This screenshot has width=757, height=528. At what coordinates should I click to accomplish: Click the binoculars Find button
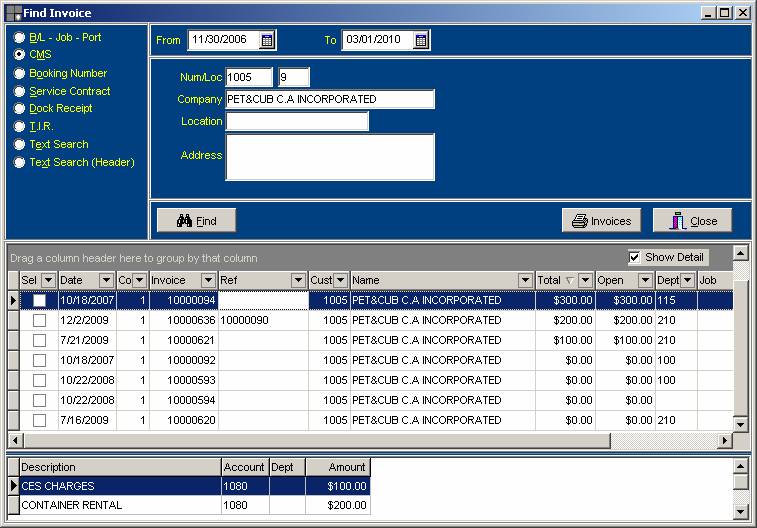196,221
